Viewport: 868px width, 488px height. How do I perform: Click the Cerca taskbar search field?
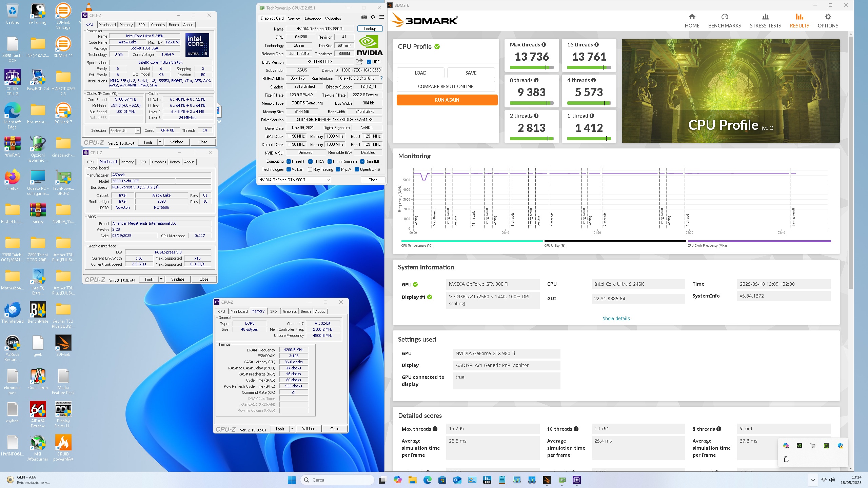(x=337, y=480)
